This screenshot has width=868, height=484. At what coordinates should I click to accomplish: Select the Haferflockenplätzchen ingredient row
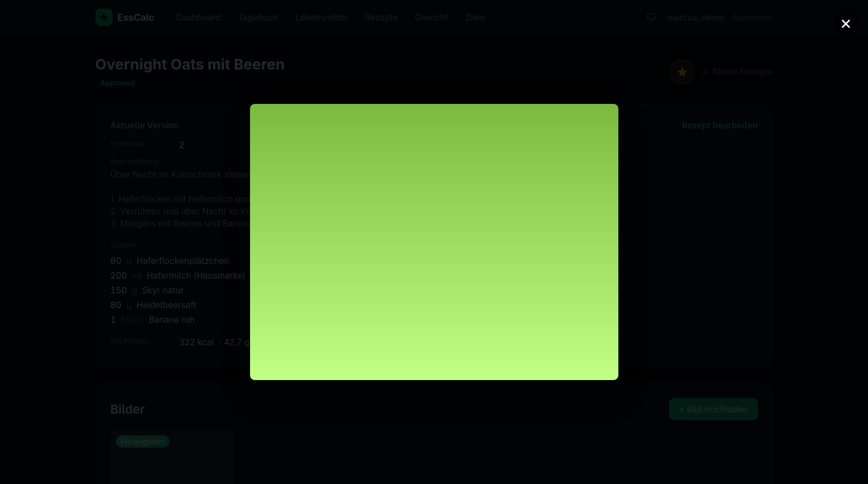[169, 261]
